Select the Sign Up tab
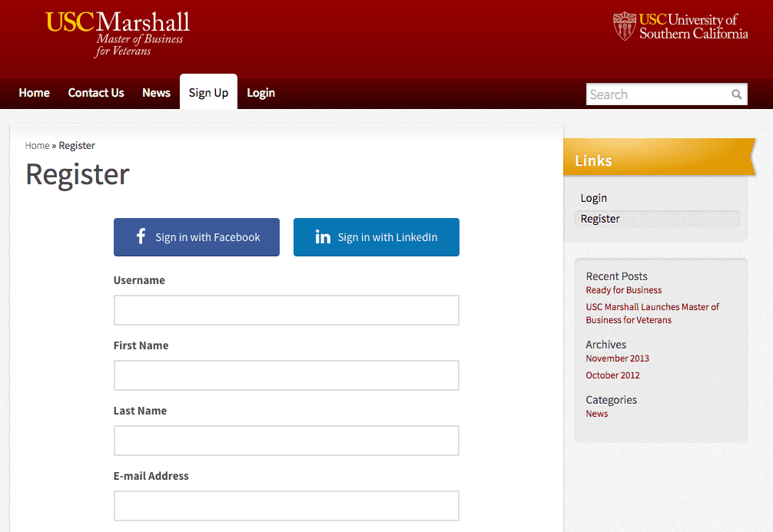 [208, 93]
